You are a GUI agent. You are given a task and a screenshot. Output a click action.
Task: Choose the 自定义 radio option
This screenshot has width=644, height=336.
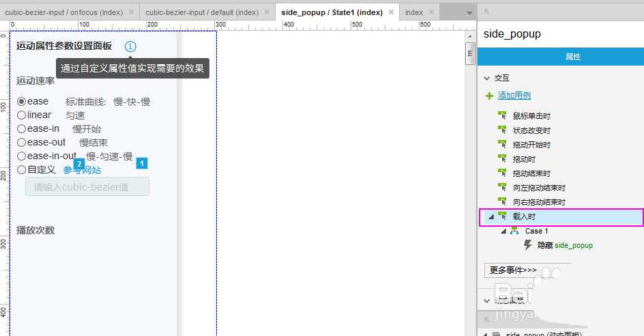point(21,170)
